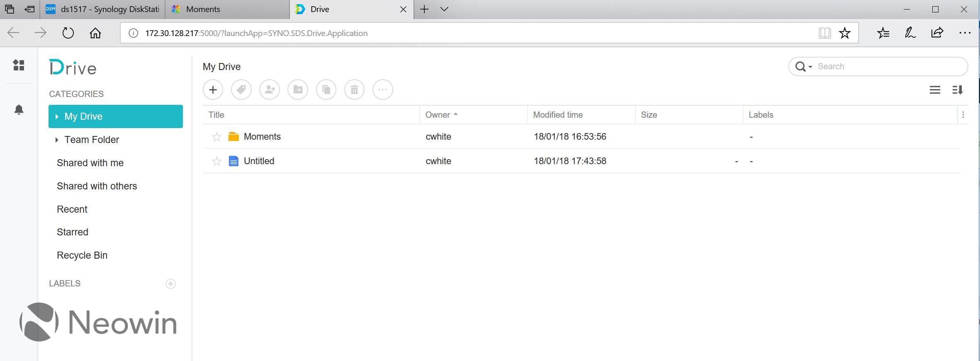Click owner cwhite in Moments row
This screenshot has width=980, height=361.
pos(438,137)
